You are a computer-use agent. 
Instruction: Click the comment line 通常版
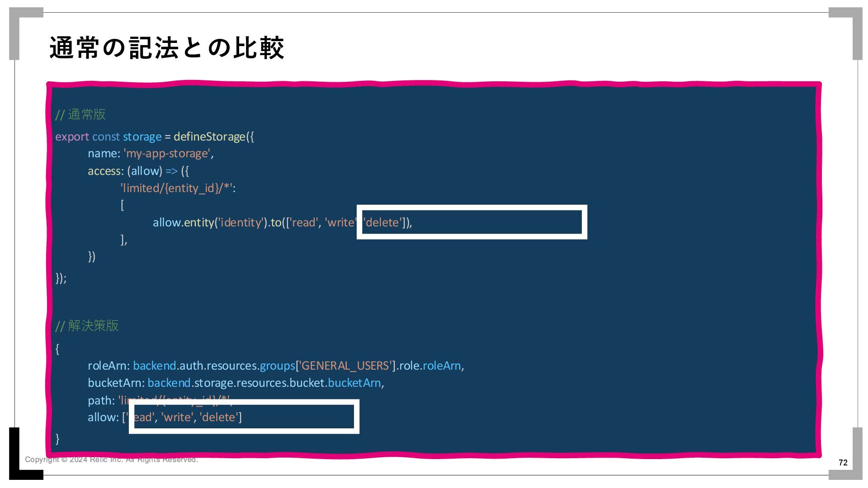[x=80, y=115]
